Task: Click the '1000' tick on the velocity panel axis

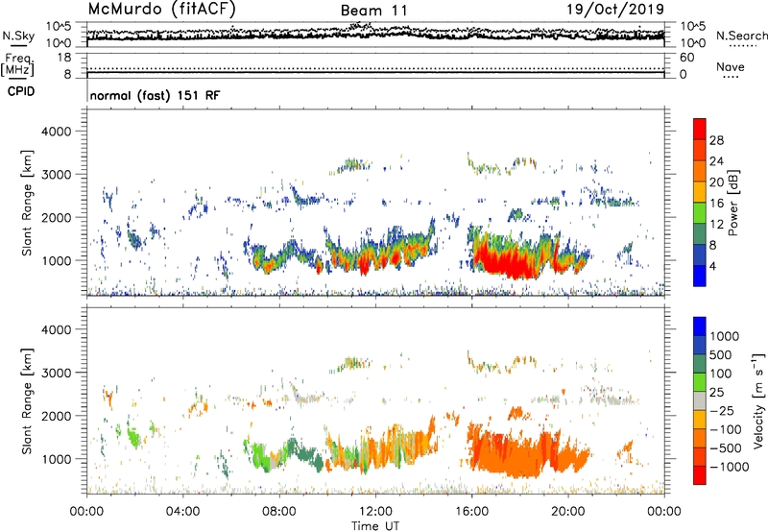Action: pos(56,459)
